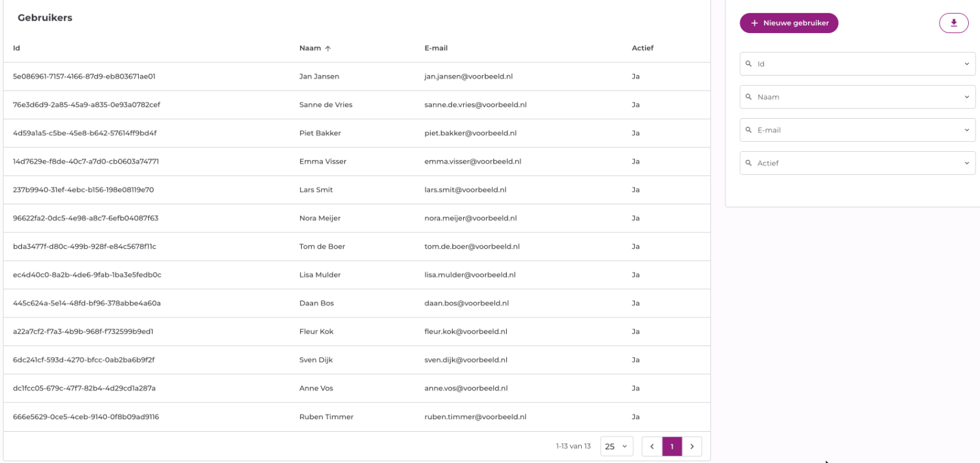Go to the next page arrow
Screen dimensions: 980x463
click(692, 446)
